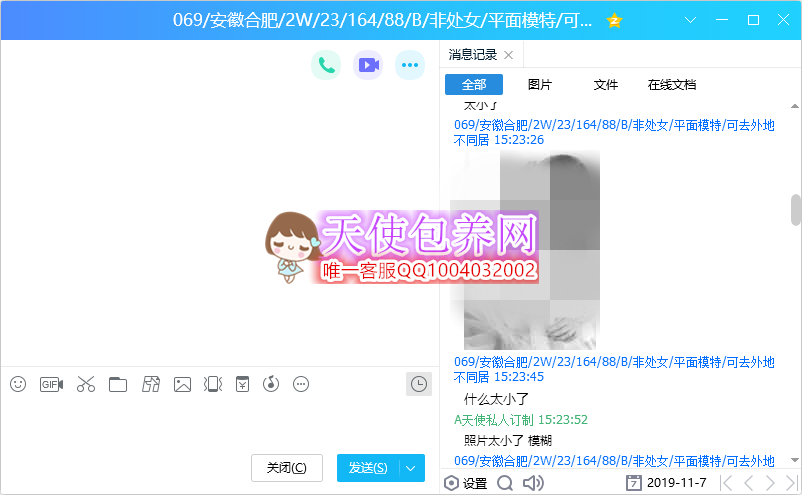
Task: Toggle the star favorite next to title
Action: pyautogui.click(x=614, y=20)
